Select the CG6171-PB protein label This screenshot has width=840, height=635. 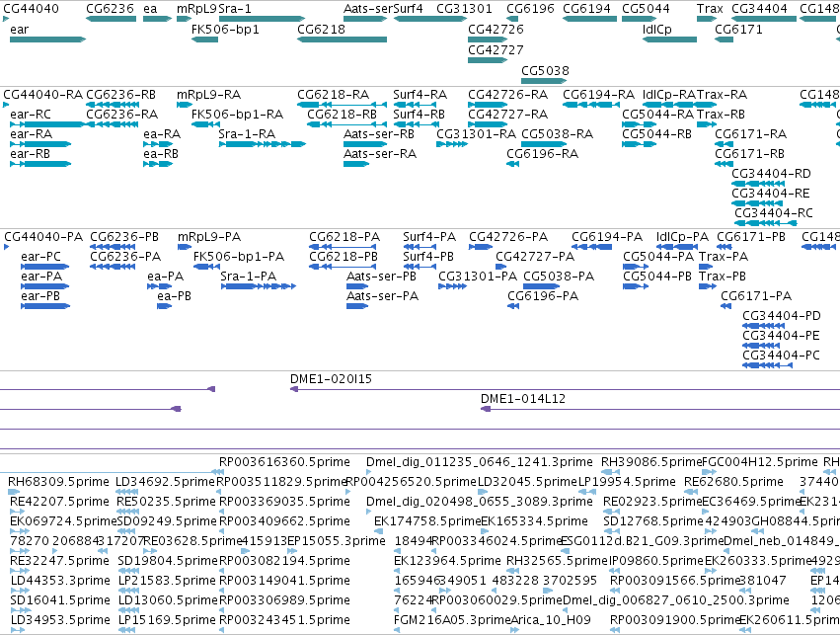coord(751,237)
